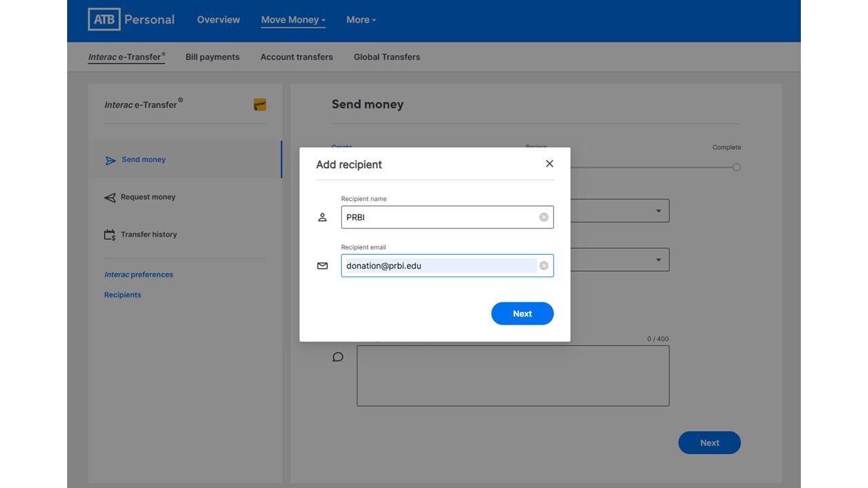Click the 0 / 400 character counter
868x488 pixels.
(x=658, y=339)
